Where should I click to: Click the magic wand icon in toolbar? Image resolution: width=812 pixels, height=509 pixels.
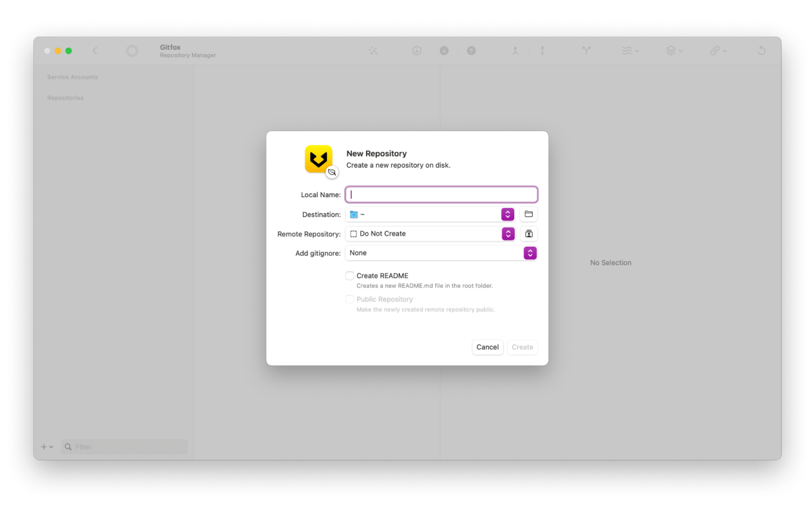click(x=373, y=50)
